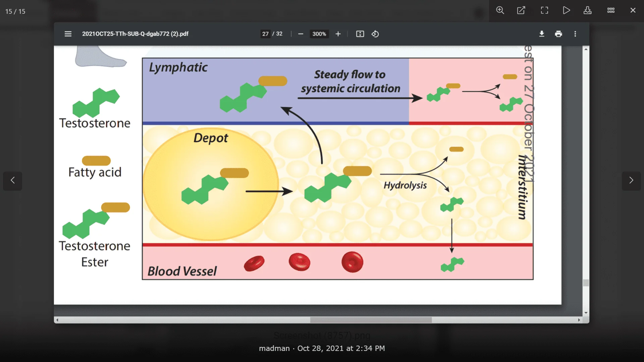Open image in new window icon
Viewport: 644px width, 362px height.
521,10
